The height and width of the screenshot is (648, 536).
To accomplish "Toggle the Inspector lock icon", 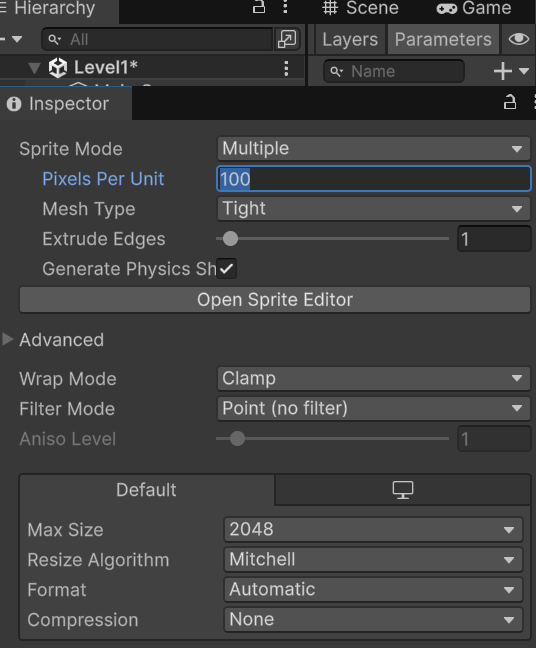I will click(x=510, y=102).
